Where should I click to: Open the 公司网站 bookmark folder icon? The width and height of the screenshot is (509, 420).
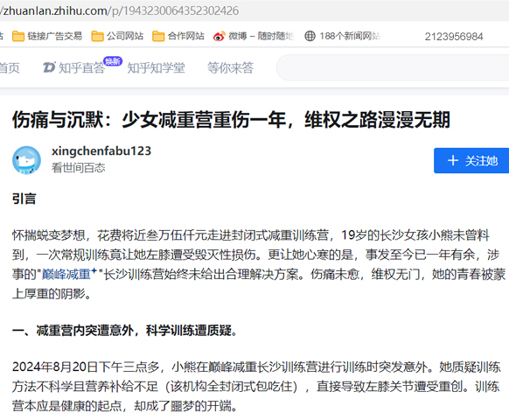coord(97,37)
